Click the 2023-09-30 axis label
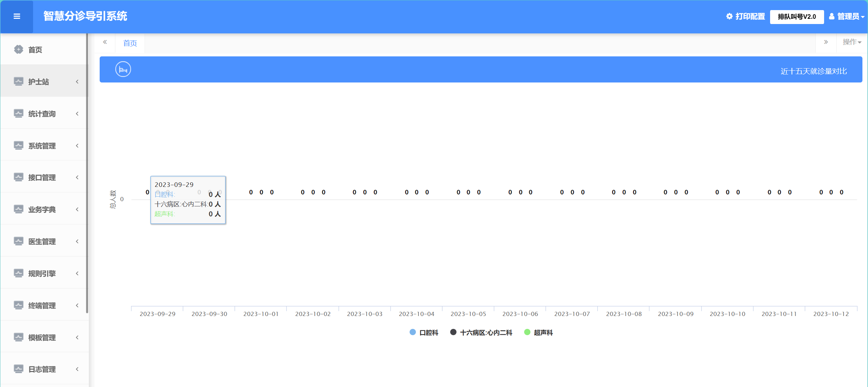868x387 pixels. click(x=209, y=314)
